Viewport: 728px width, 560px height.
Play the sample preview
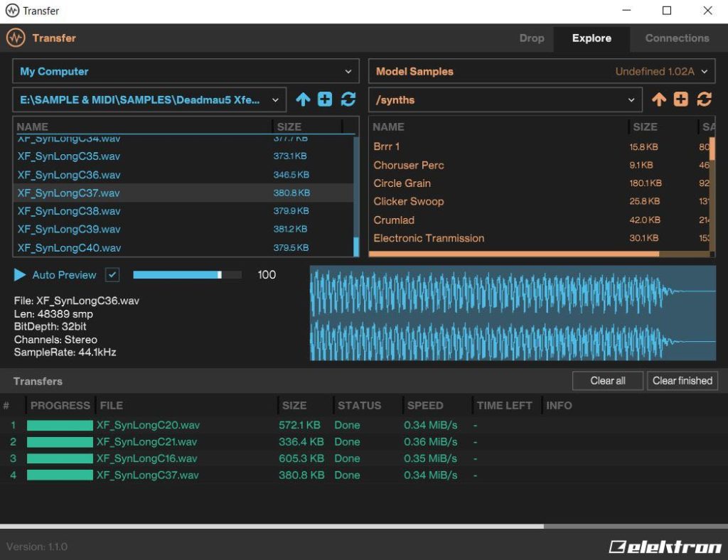click(x=19, y=274)
